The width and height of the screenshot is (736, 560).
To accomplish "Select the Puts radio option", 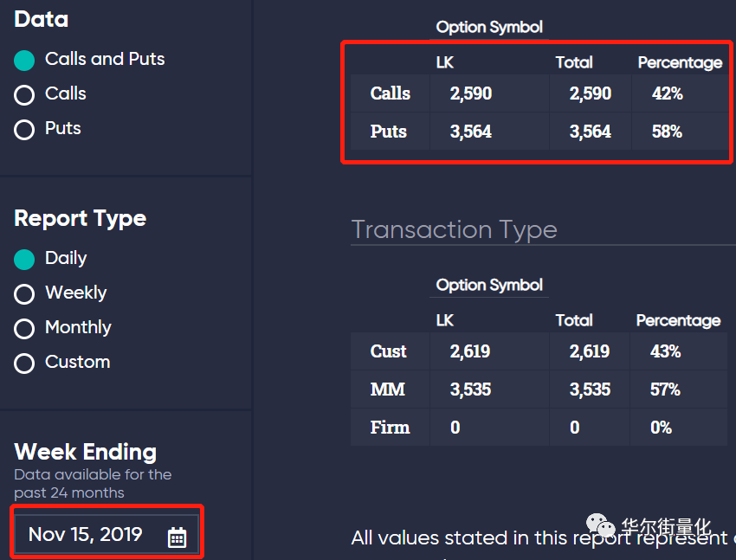I will click(24, 130).
